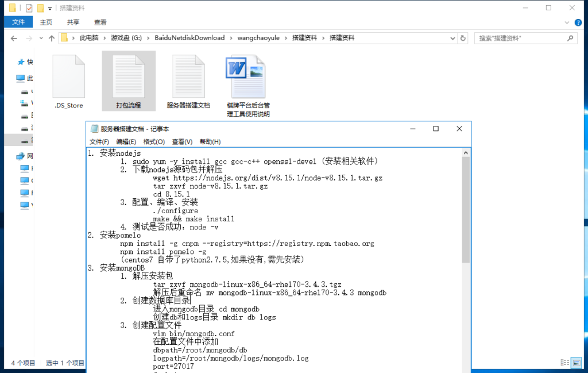This screenshot has width=588, height=373.
Task: Switch to the 查看 ribbon tab
Action: (x=99, y=22)
